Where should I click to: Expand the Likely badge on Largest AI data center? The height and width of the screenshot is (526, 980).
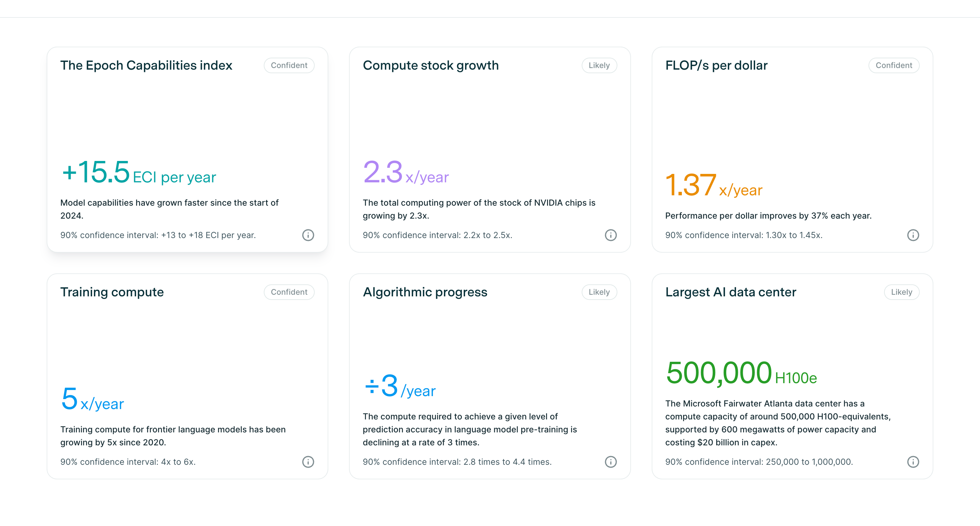click(901, 292)
